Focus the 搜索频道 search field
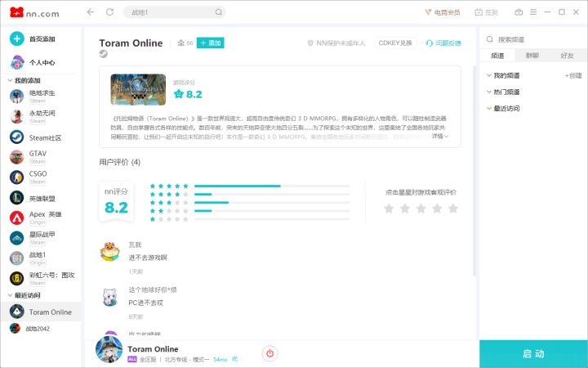This screenshot has width=588, height=368. [x=533, y=39]
